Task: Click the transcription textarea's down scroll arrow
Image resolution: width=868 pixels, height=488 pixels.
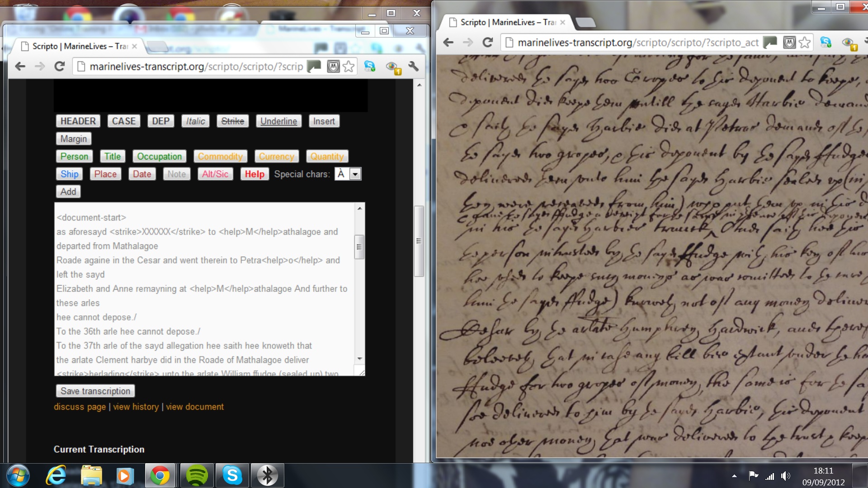Action: pyautogui.click(x=360, y=359)
